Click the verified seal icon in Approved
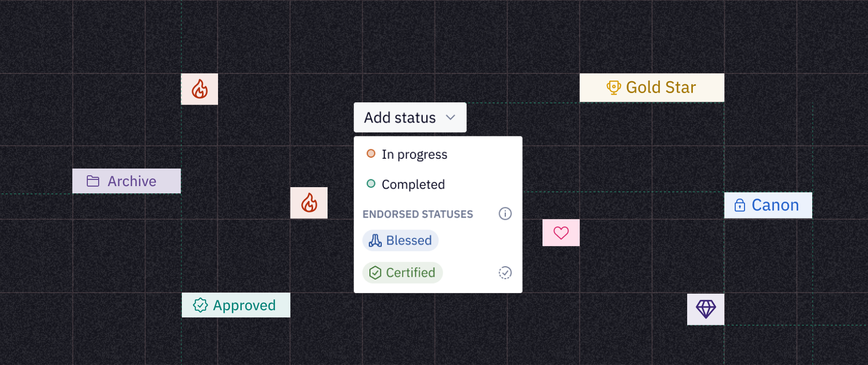Image resolution: width=868 pixels, height=365 pixels. click(200, 305)
